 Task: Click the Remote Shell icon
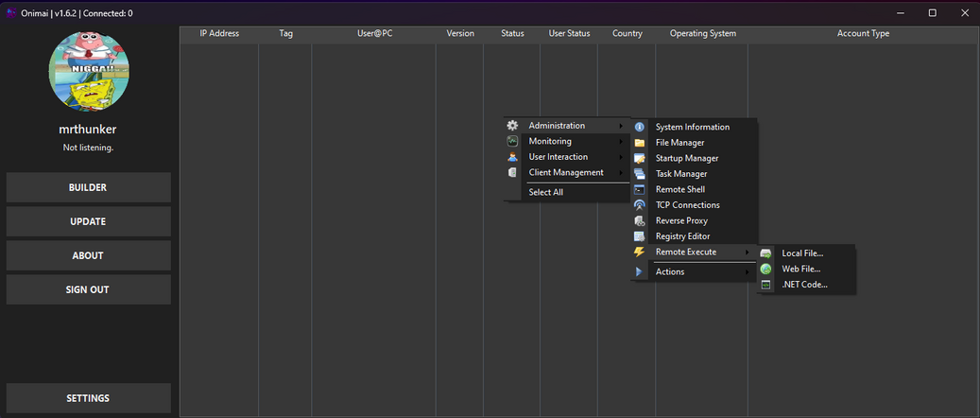pyautogui.click(x=640, y=189)
